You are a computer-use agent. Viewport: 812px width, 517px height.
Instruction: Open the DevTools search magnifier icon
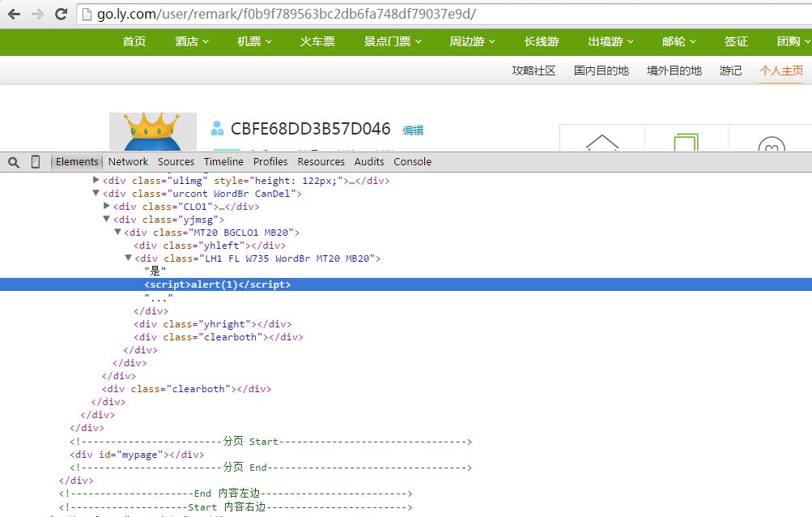14,162
